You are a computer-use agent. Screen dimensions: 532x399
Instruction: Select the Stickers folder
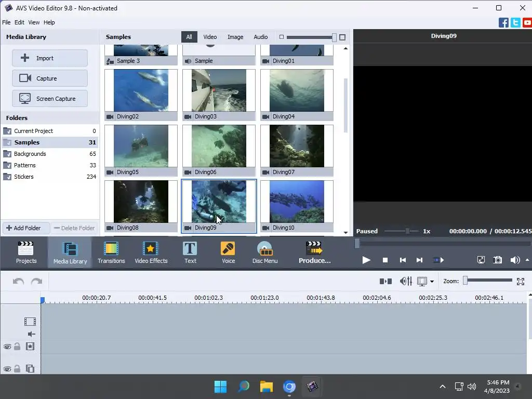click(x=50, y=177)
